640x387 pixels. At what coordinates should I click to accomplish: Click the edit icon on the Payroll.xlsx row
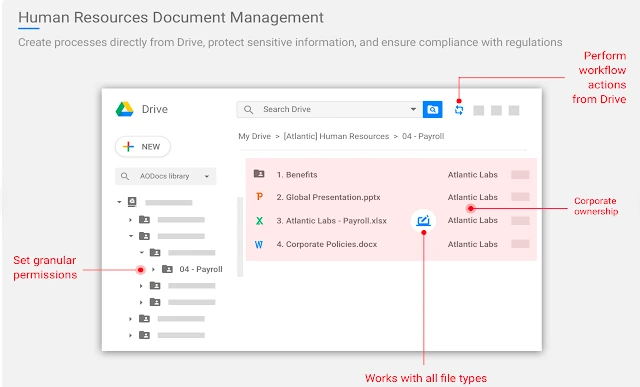point(423,221)
